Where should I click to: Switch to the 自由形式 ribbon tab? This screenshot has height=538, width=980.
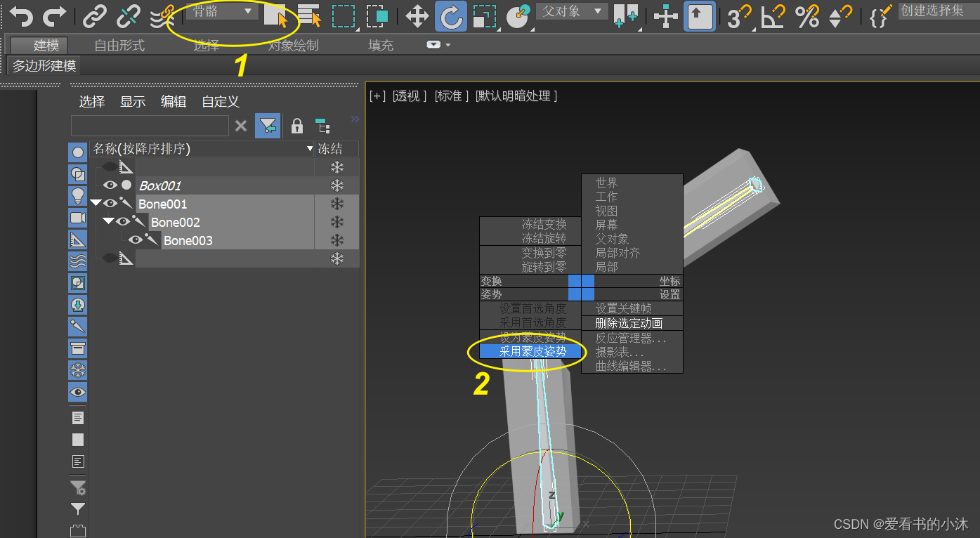(x=119, y=46)
